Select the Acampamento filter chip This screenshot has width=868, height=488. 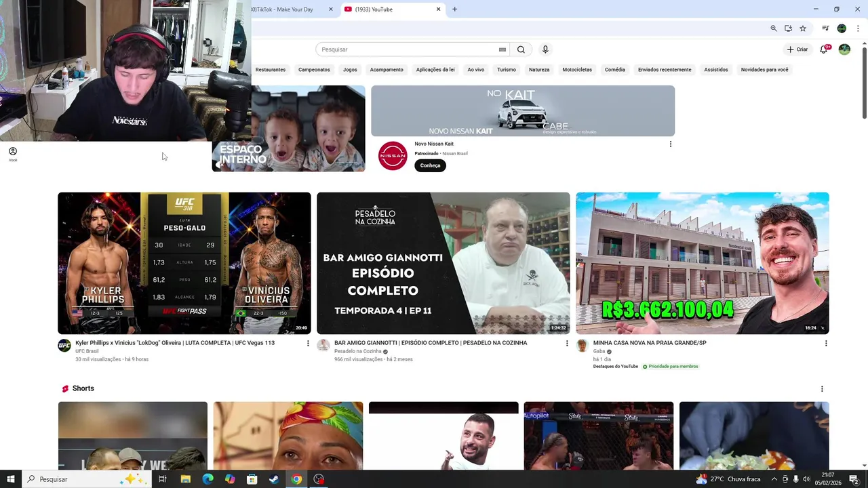(387, 70)
